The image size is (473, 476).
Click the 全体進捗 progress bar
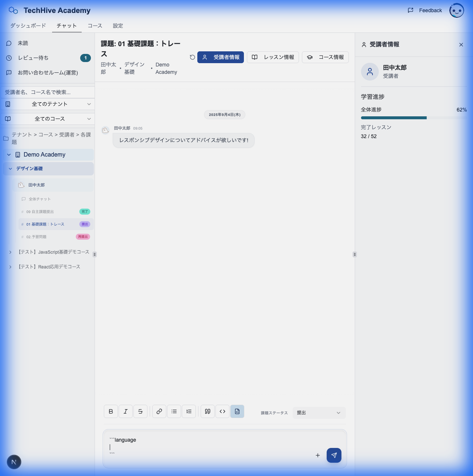[x=414, y=118]
